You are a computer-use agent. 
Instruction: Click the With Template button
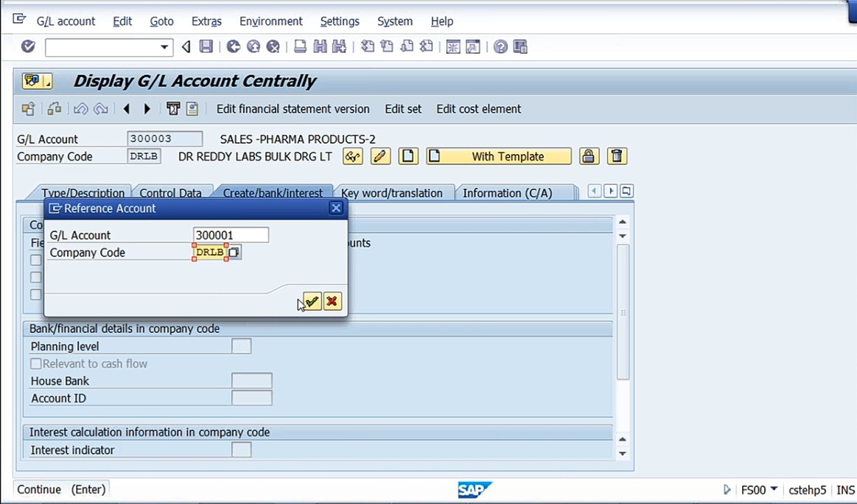pos(498,156)
